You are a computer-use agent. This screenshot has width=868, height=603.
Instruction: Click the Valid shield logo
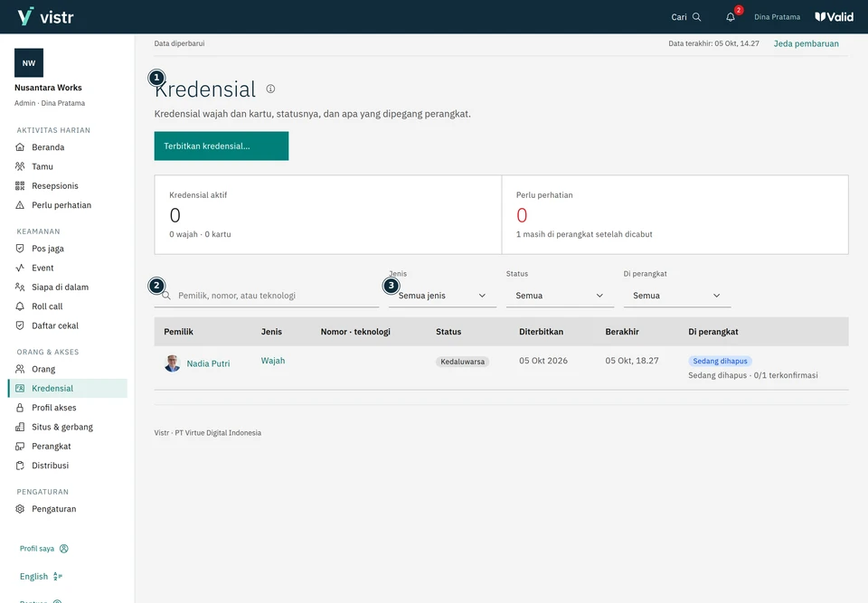(x=835, y=16)
